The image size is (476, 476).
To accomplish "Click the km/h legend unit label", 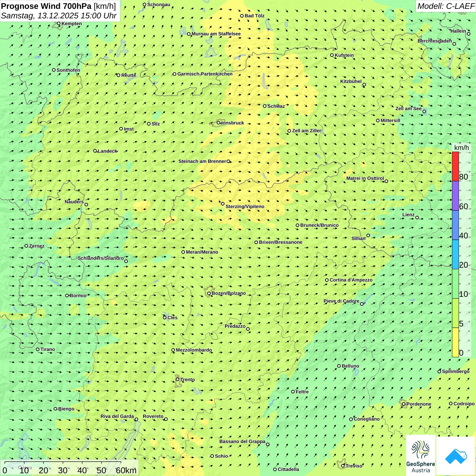I will pyautogui.click(x=461, y=148).
